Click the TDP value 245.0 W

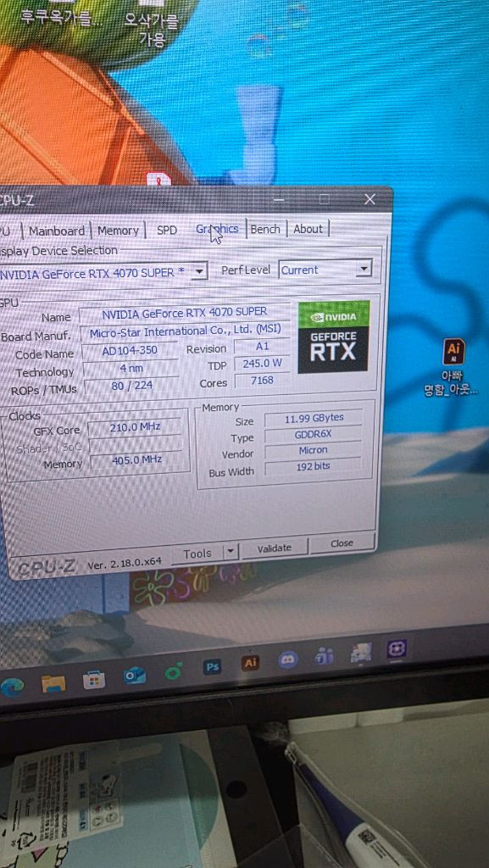point(262,364)
